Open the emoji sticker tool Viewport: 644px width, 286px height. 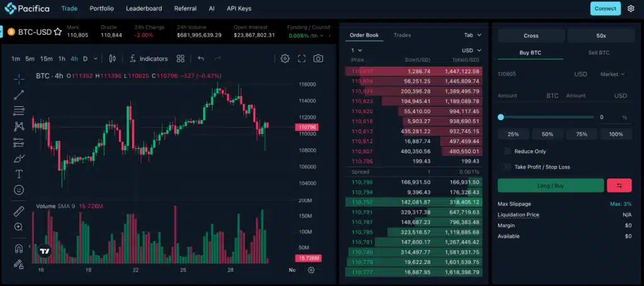(19, 189)
